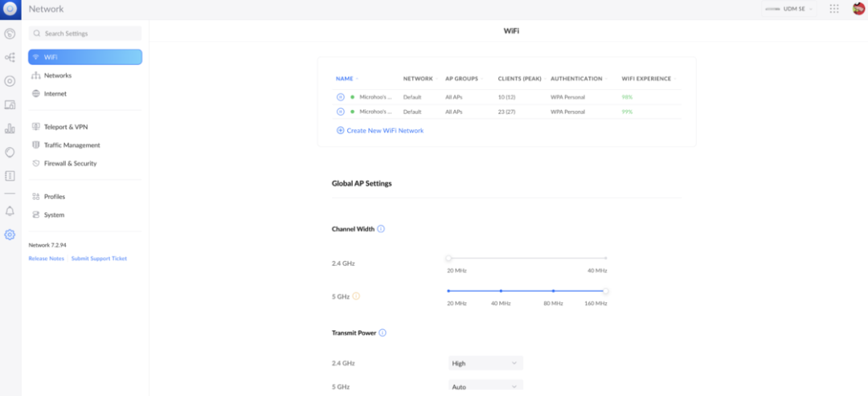Viewport: 868px width, 396px height.
Task: Click the Channel Width info icon
Action: (381, 229)
